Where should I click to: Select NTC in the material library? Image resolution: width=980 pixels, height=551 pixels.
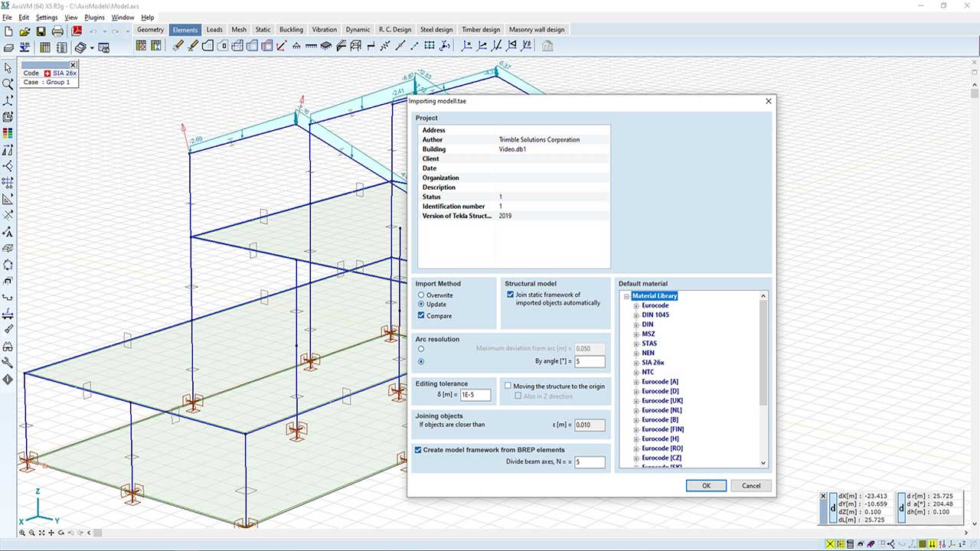pyautogui.click(x=648, y=373)
